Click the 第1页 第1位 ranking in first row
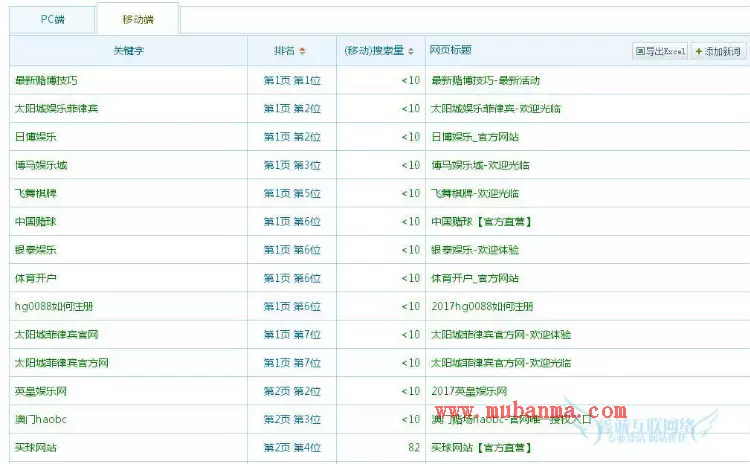The width and height of the screenshot is (750, 464). 291,80
